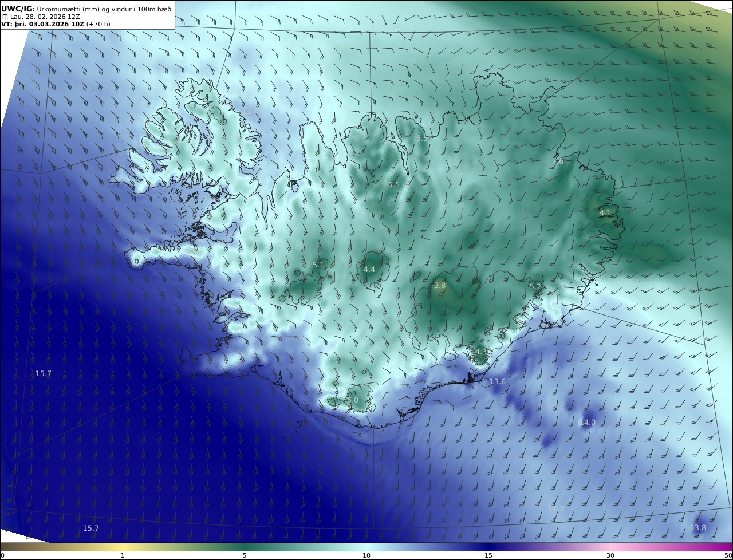The height and width of the screenshot is (560, 733).
Task: Click the colorbar tick label "0"
Action: pos(2,555)
